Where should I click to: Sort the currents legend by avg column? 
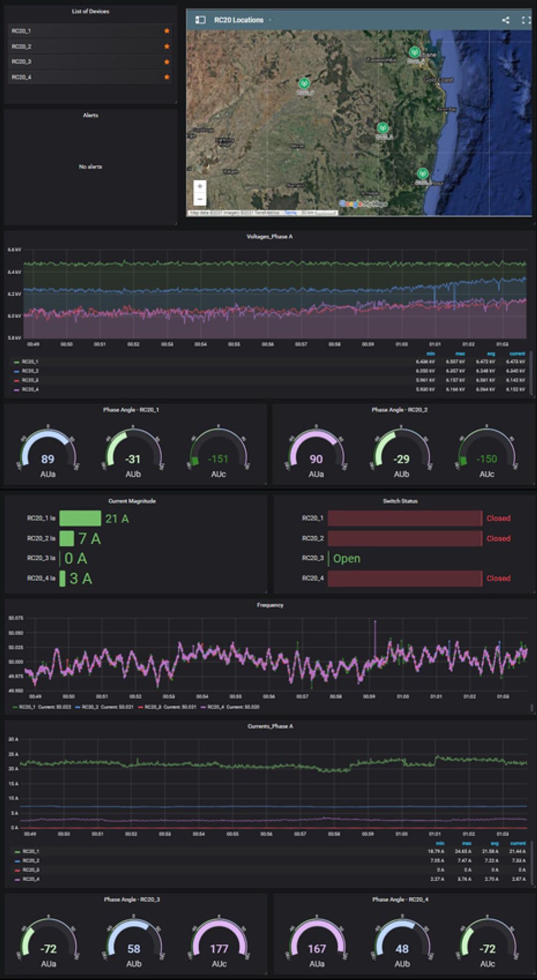[495, 843]
